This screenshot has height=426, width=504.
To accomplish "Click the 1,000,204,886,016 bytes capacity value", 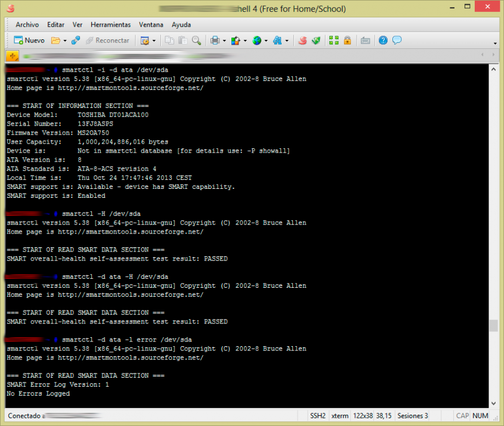I will 123,142.
